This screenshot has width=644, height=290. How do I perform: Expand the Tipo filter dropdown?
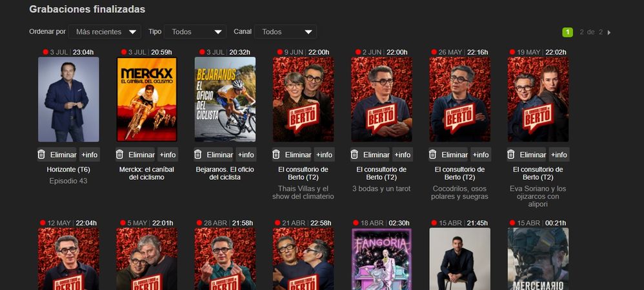pos(195,32)
